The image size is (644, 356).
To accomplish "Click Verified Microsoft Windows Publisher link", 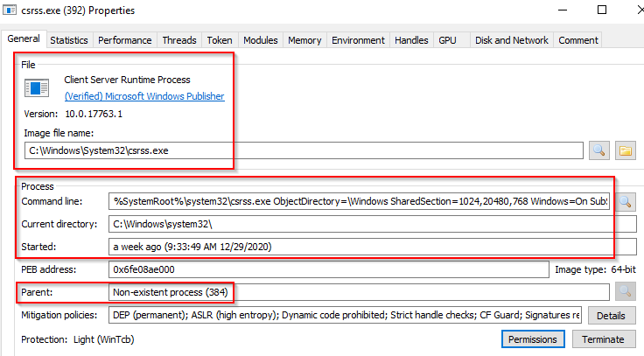I will [144, 96].
